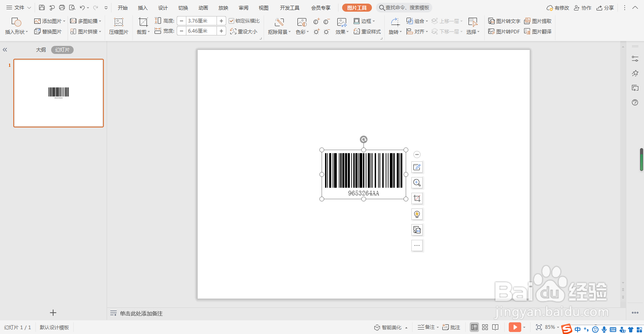The height and width of the screenshot is (334, 644).
Task: Open the Review (审阅) tab
Action: [244, 8]
